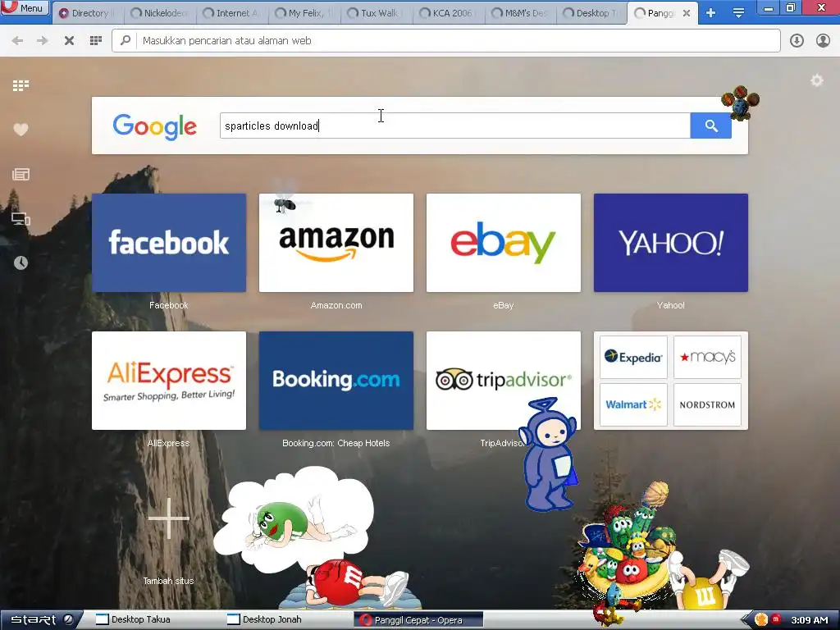Viewport: 840px width, 630px height.
Task: Switch to the Internet A tab
Action: click(x=234, y=13)
